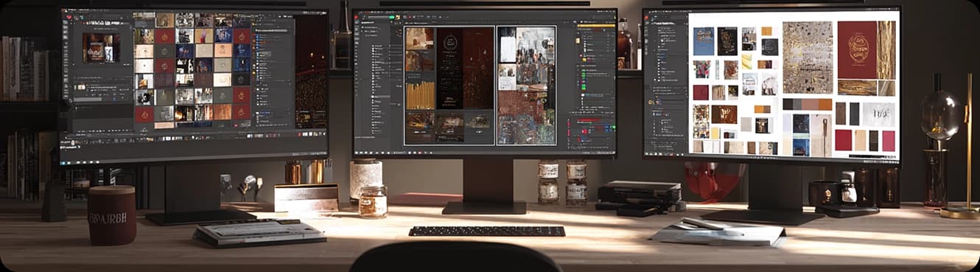This screenshot has height=272, width=980.
Task: Click the blue layer icon in left monitor's right panel
Action: (257, 37)
